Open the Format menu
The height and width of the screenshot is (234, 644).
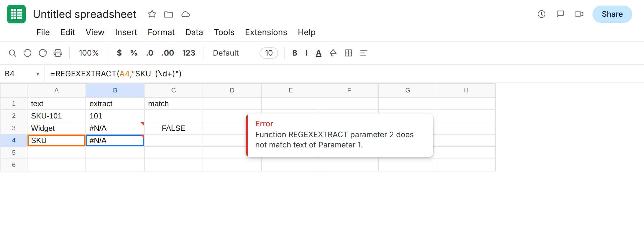click(x=161, y=32)
